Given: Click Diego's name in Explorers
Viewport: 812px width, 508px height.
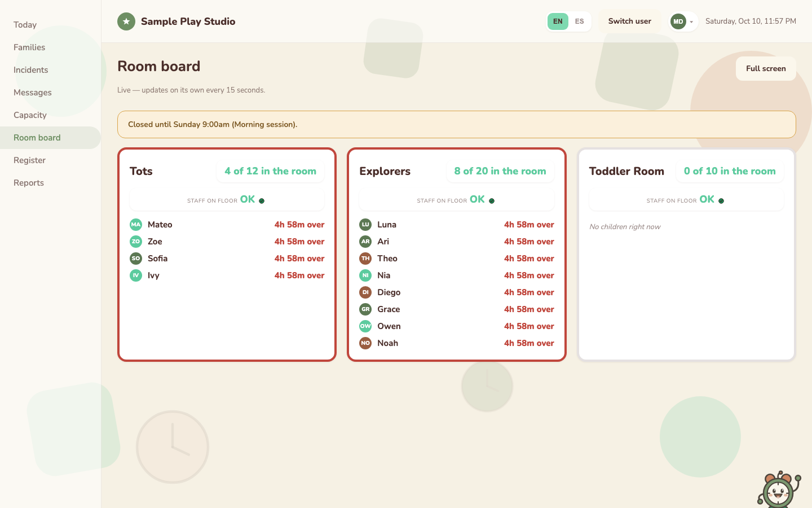Looking at the screenshot, I should 389,292.
